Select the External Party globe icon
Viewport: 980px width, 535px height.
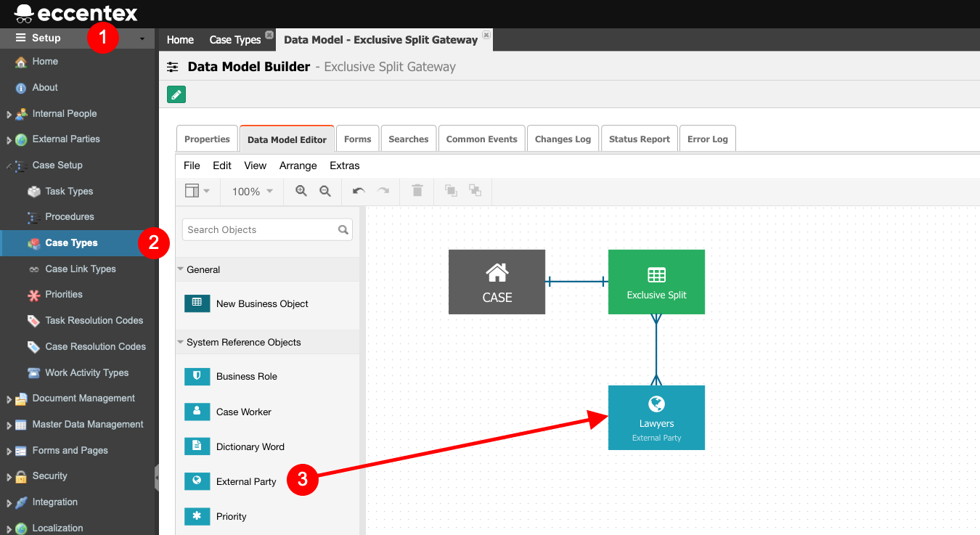(x=197, y=481)
